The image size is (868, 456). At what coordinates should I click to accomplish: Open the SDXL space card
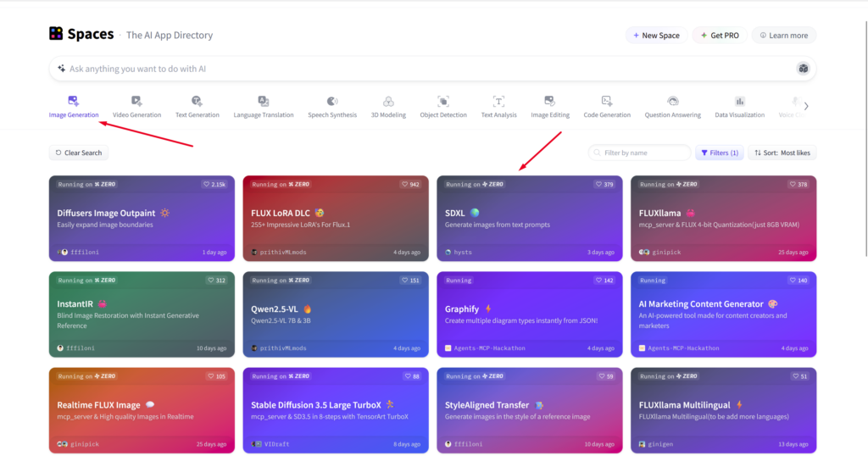530,219
